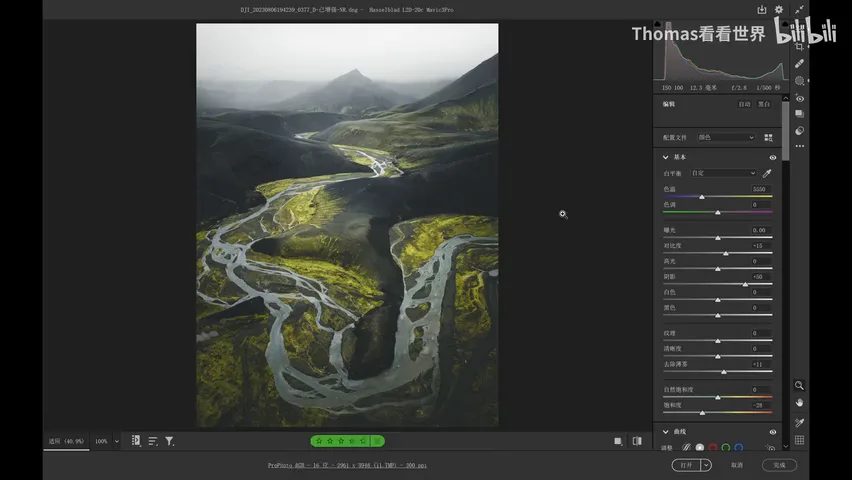
Task: Toggle the green color label square
Action: pos(378,441)
